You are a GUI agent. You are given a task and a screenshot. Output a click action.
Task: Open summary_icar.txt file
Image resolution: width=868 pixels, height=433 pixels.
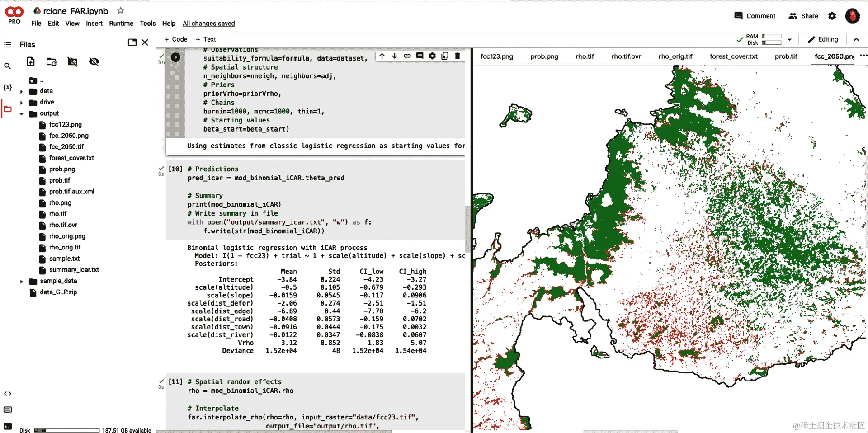pyautogui.click(x=74, y=270)
